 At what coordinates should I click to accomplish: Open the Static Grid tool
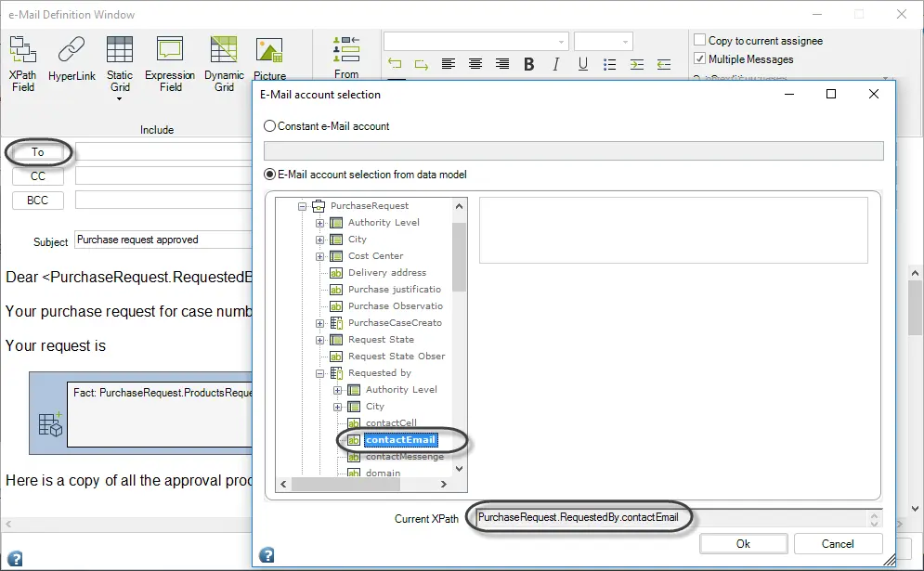[120, 67]
